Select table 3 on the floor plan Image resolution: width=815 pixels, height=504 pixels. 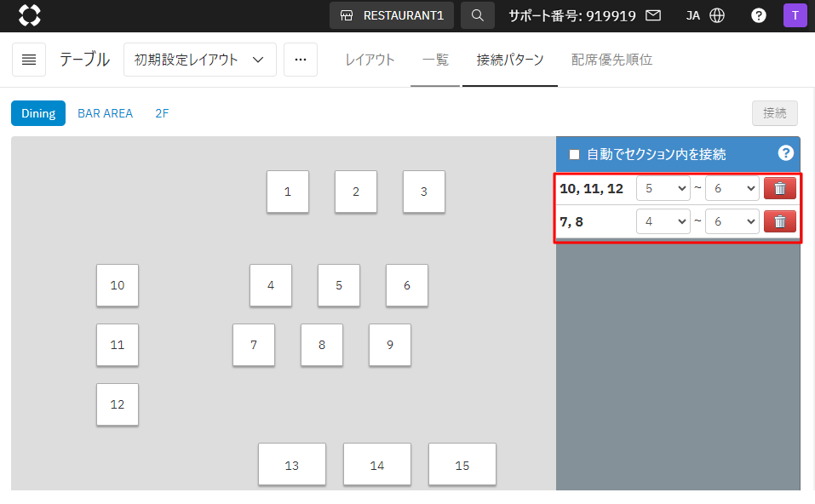pyautogui.click(x=423, y=192)
